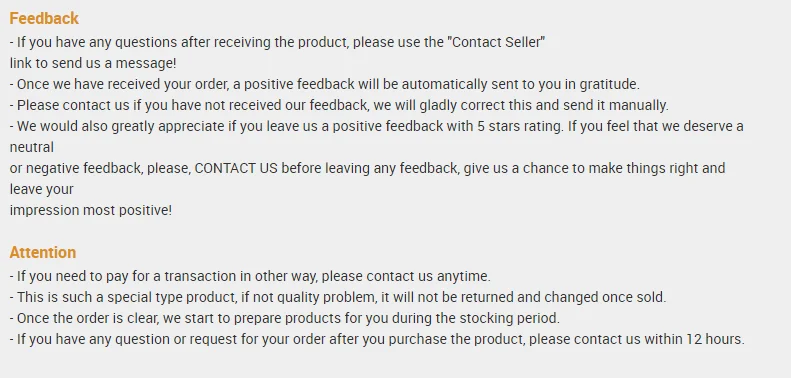Click the Feedback heading
Viewport: 791px width, 378px height.
pyautogui.click(x=44, y=19)
